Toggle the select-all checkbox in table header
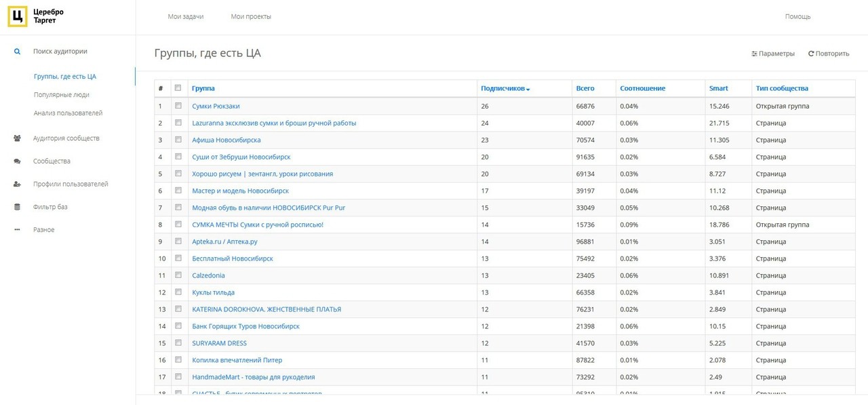The width and height of the screenshot is (868, 405). (178, 88)
